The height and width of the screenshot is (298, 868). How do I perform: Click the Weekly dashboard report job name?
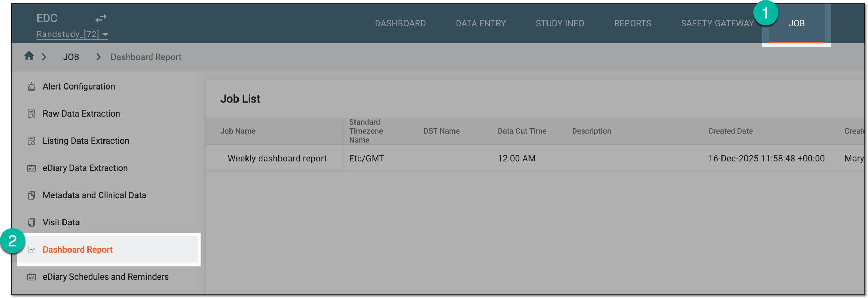[x=277, y=159]
